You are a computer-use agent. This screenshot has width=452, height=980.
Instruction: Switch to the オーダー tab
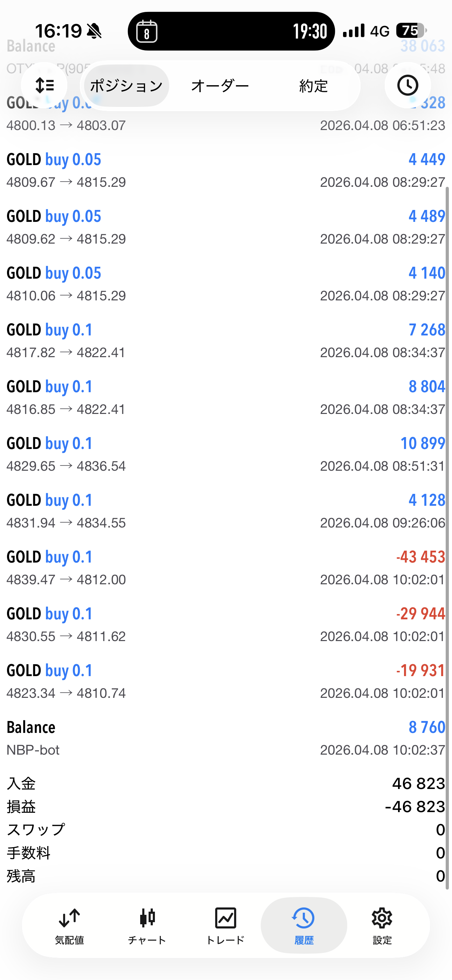click(x=220, y=86)
